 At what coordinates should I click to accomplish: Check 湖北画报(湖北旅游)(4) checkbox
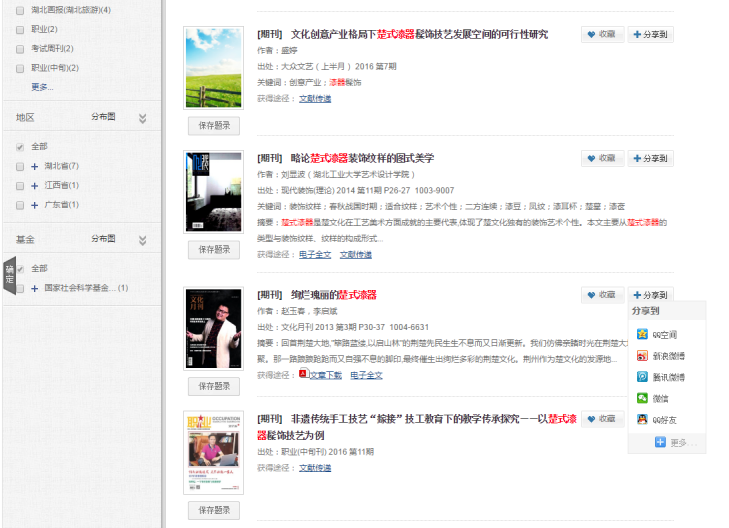[x=20, y=10]
